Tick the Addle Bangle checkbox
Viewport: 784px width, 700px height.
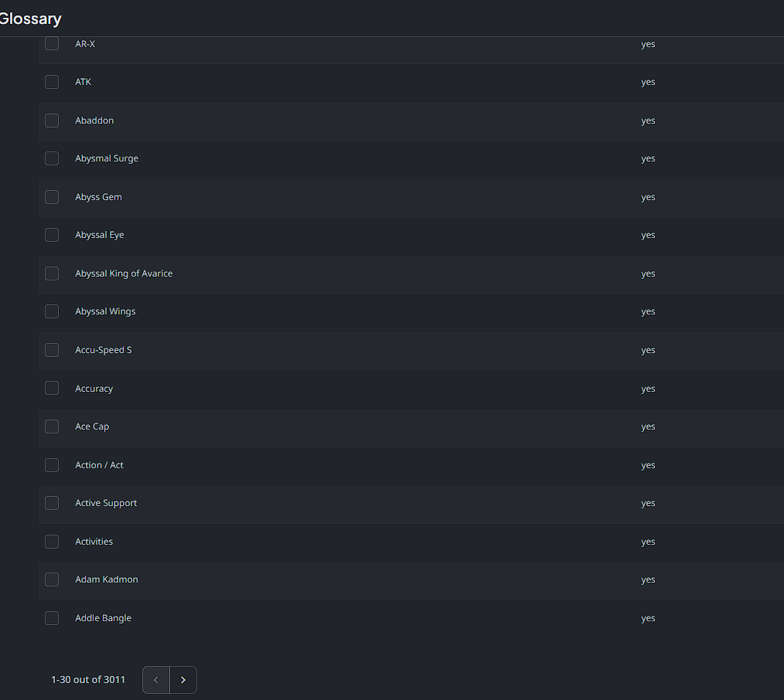point(52,618)
